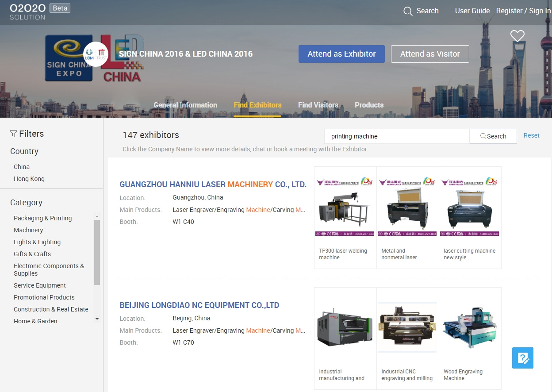
Task: Click location Guangzhou, China
Action: tap(198, 197)
